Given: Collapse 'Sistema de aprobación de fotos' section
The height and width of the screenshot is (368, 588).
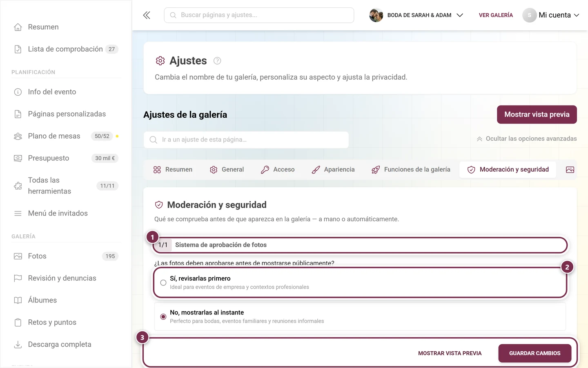Looking at the screenshot, I should [360, 245].
